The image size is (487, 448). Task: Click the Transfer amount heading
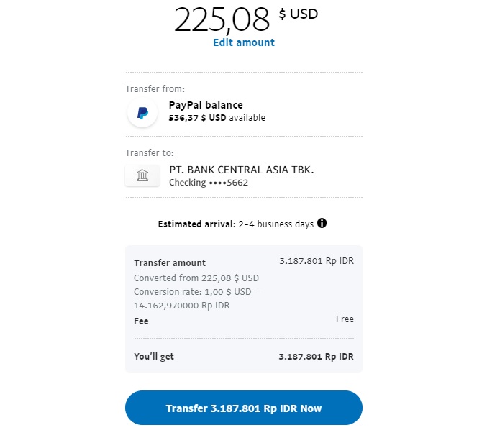(x=170, y=263)
